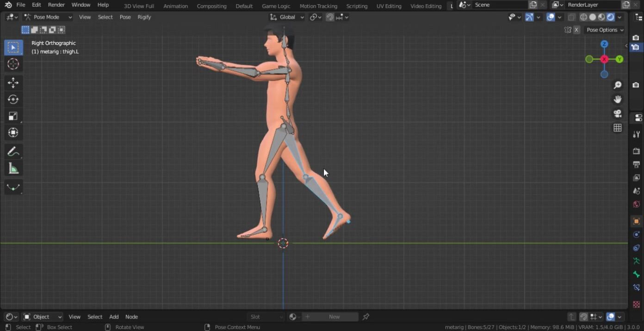Toggle the X-ray display button
644x331 pixels.
coord(572,17)
